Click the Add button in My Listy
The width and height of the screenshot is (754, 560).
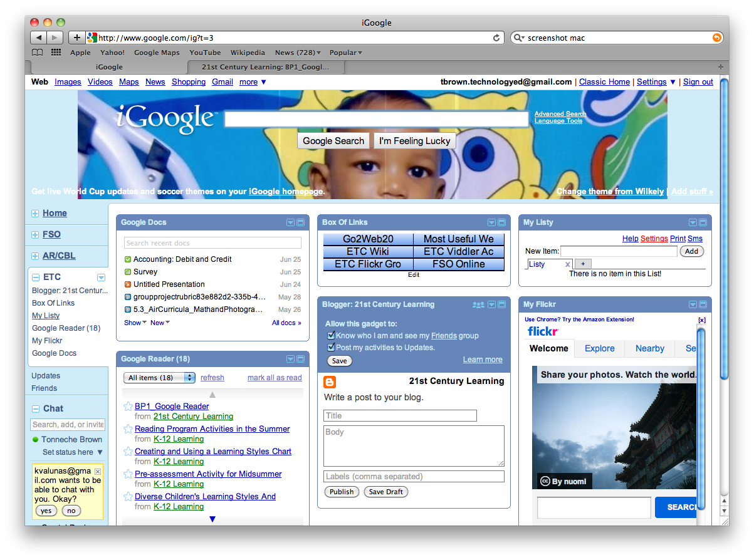click(x=691, y=251)
